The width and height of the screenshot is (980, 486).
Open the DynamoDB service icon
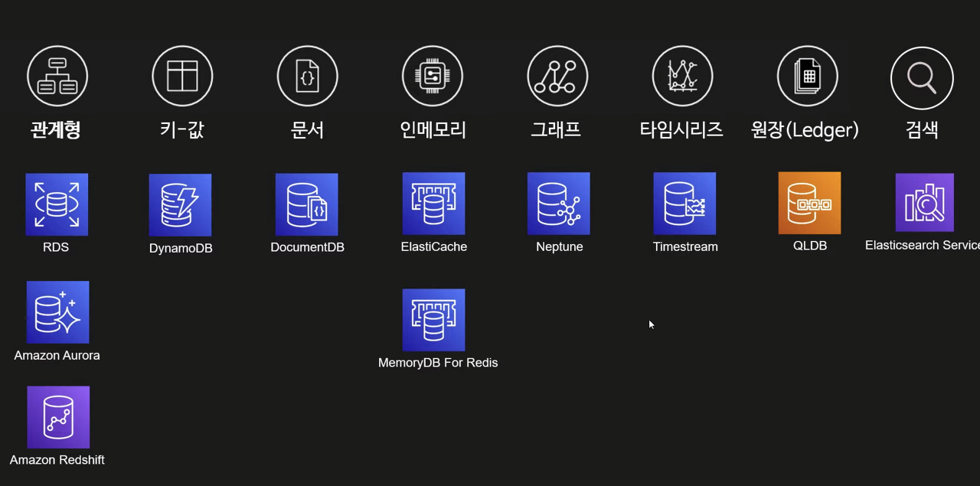tap(180, 205)
